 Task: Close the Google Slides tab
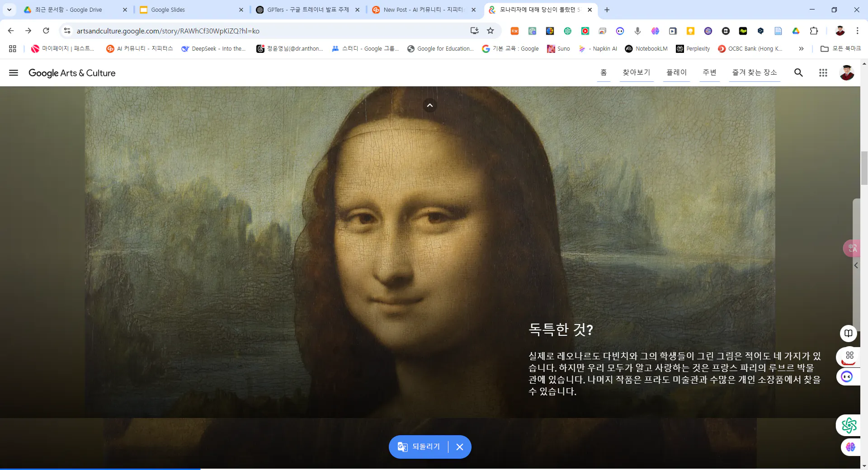tap(241, 9)
